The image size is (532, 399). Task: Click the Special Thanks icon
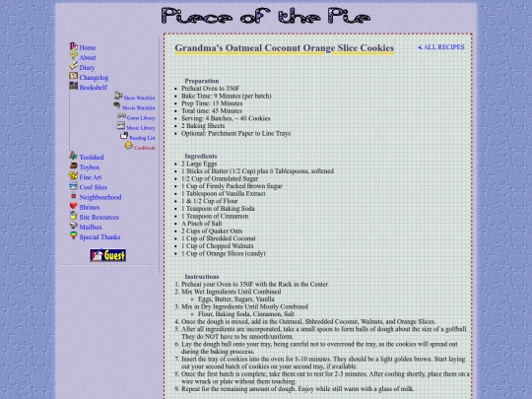point(73,235)
